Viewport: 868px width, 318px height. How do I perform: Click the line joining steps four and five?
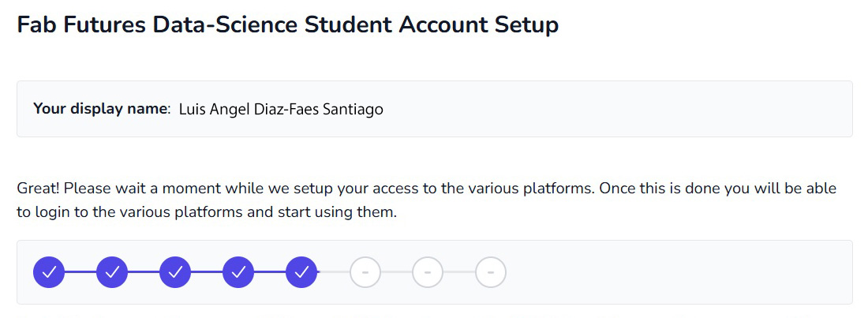(270, 272)
